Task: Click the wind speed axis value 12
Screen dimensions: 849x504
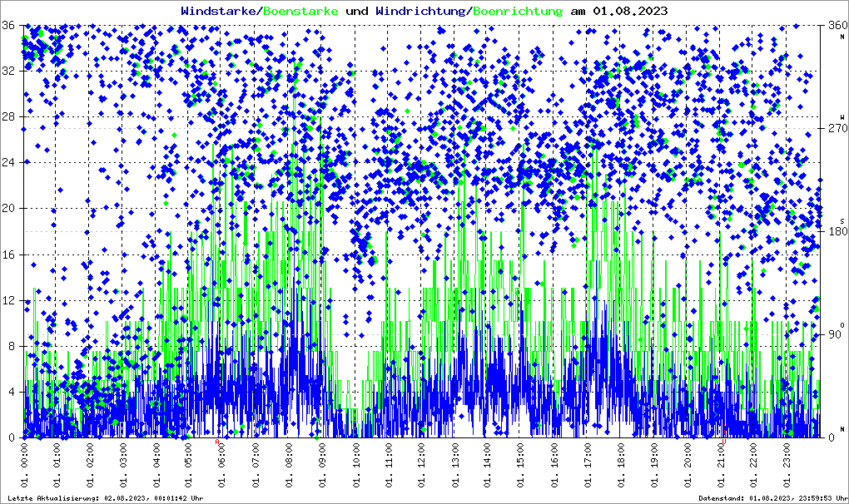Action: coord(8,300)
